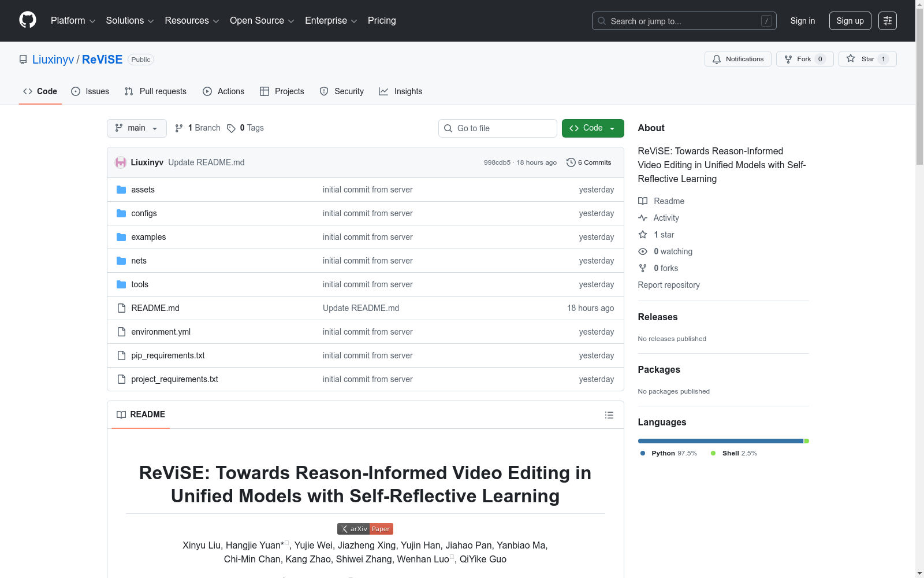Click the Sign in link

click(x=803, y=21)
